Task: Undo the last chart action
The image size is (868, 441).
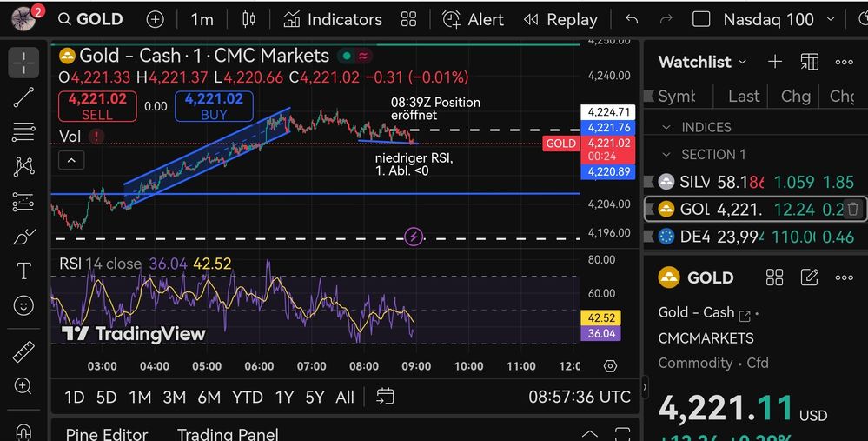Action: click(631, 19)
